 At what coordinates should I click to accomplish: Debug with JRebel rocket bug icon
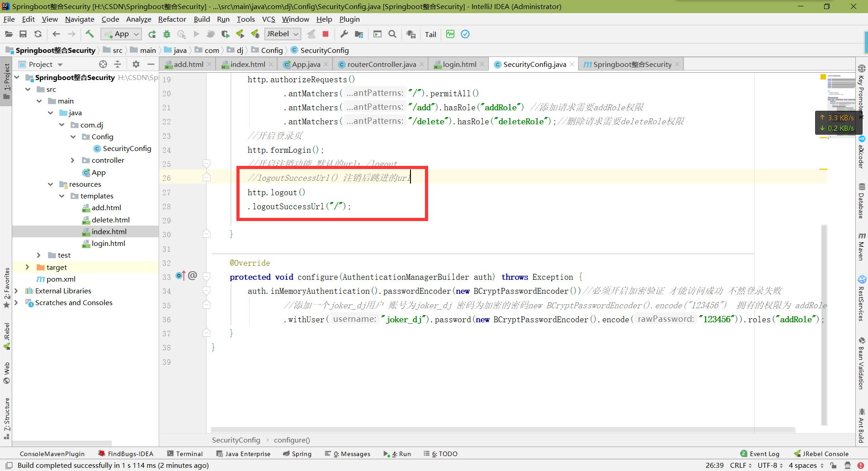point(255,34)
